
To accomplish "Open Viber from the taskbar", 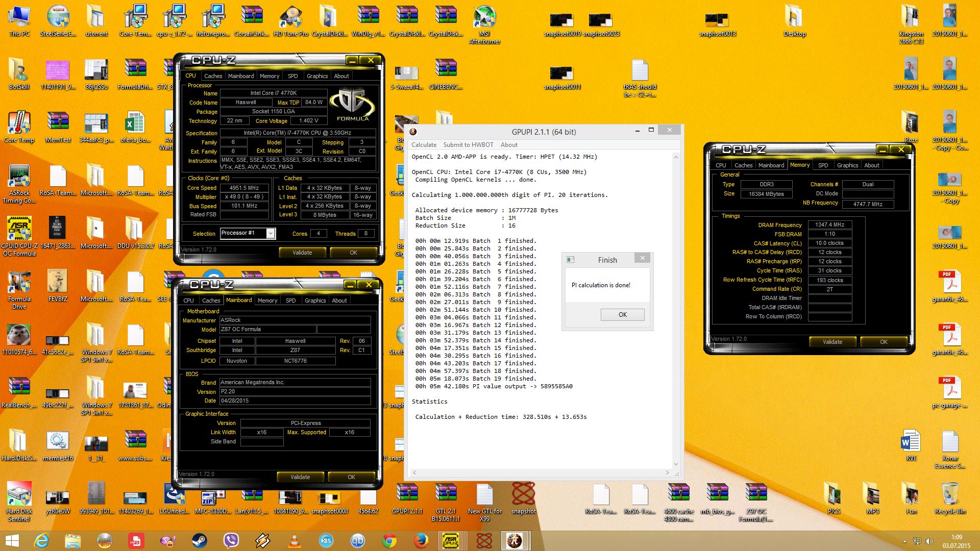I will (231, 540).
